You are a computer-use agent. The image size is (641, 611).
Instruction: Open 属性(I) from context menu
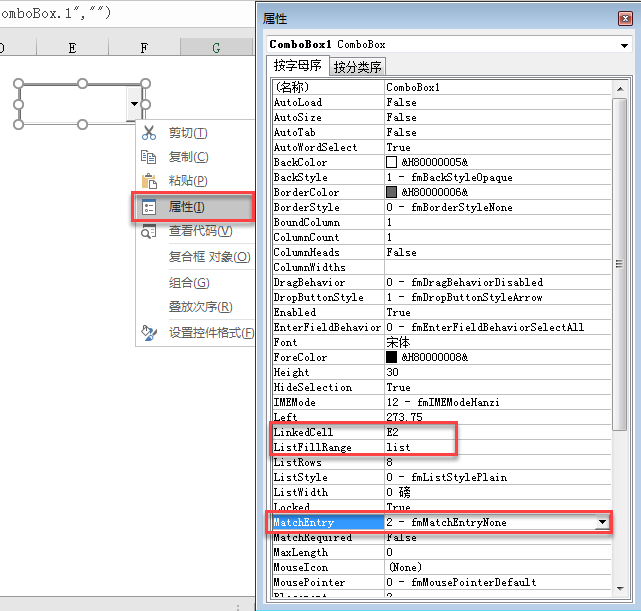pyautogui.click(x=186, y=207)
